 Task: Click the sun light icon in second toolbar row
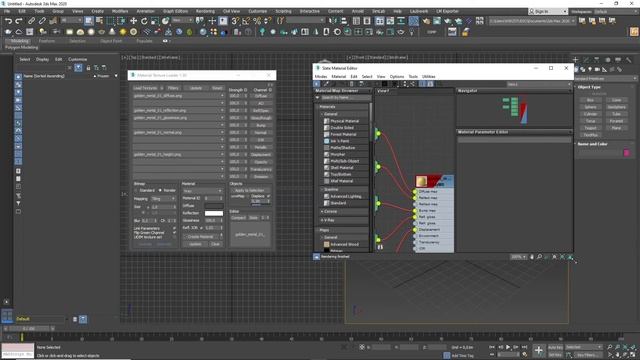(x=123, y=32)
